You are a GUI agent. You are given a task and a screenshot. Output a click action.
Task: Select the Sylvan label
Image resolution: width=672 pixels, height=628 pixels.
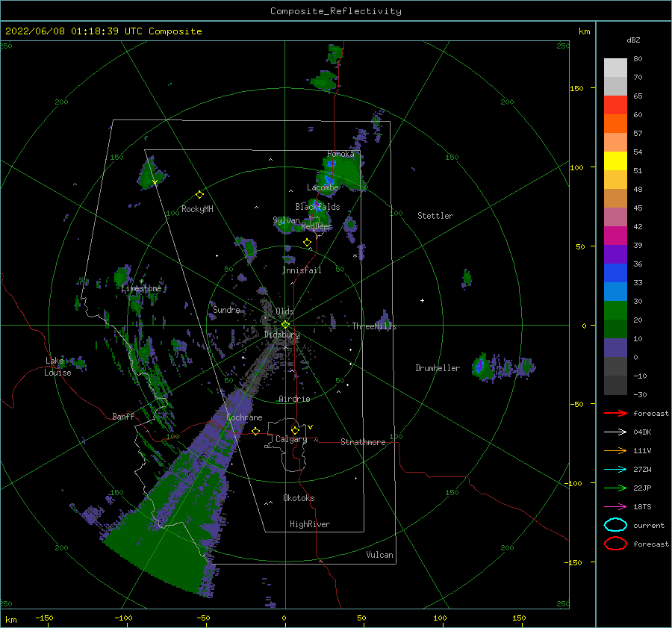pyautogui.click(x=286, y=221)
